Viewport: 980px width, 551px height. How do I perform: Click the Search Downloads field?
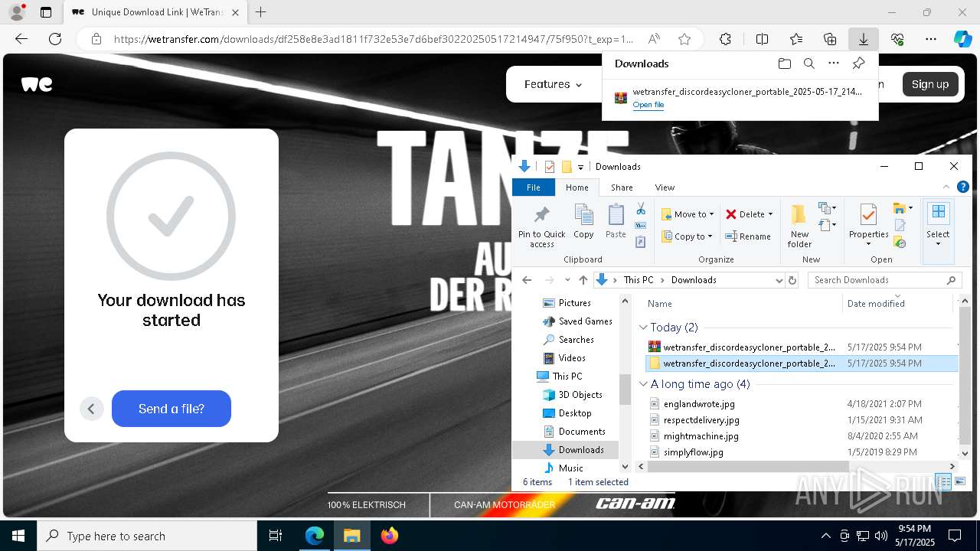pyautogui.click(x=884, y=280)
